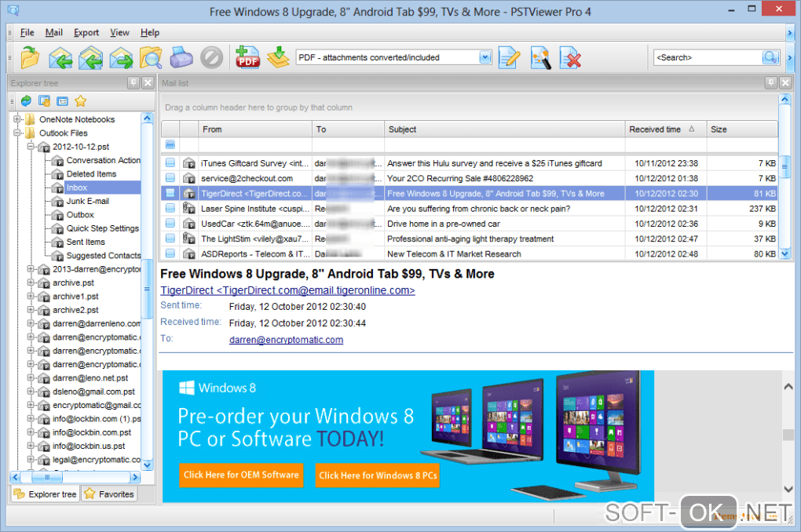Image resolution: width=801 pixels, height=532 pixels.
Task: Select the Sent Items folder
Action: (x=86, y=242)
